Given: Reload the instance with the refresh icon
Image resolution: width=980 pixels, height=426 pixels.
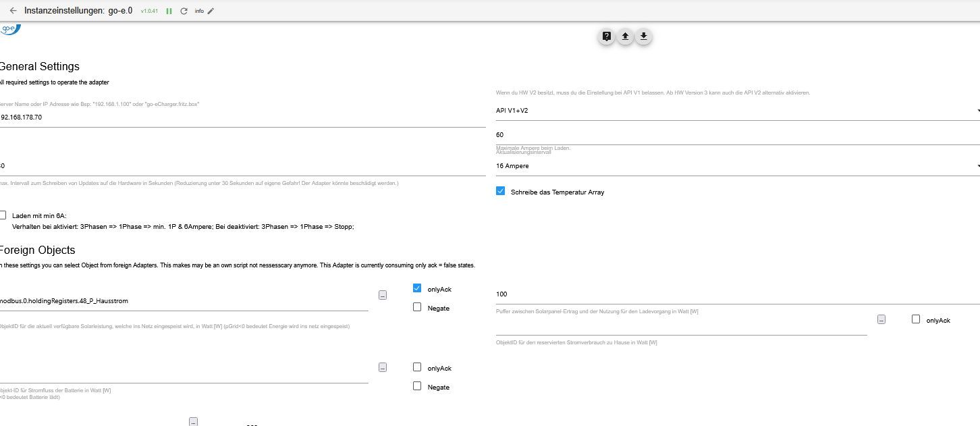Looking at the screenshot, I should [x=184, y=11].
